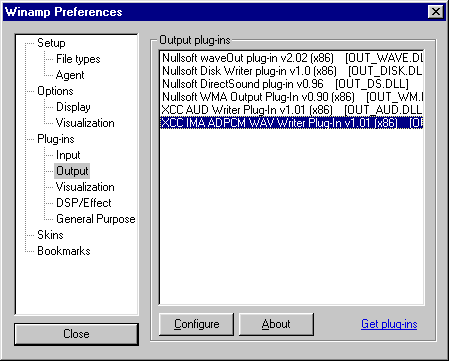This screenshot has height=361, width=449.
Task: Select Output under Plug-ins
Action: (x=72, y=171)
